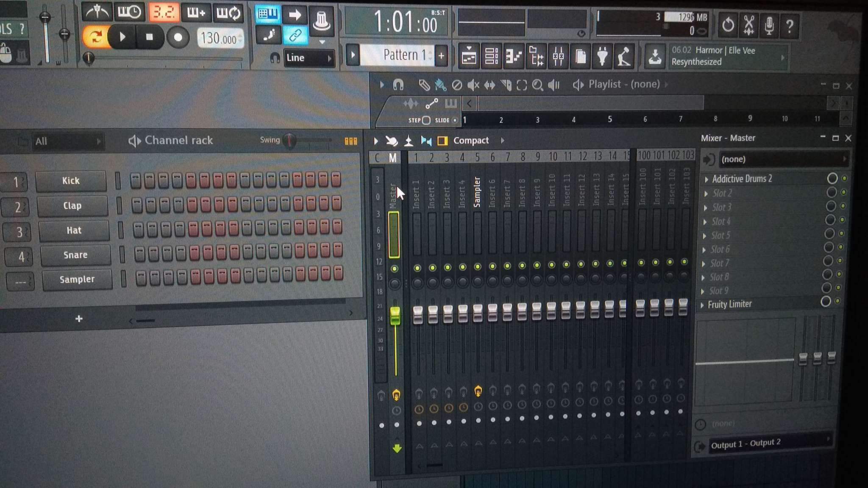This screenshot has width=868, height=488.
Task: Open the Line snap dropdown
Action: 308,58
